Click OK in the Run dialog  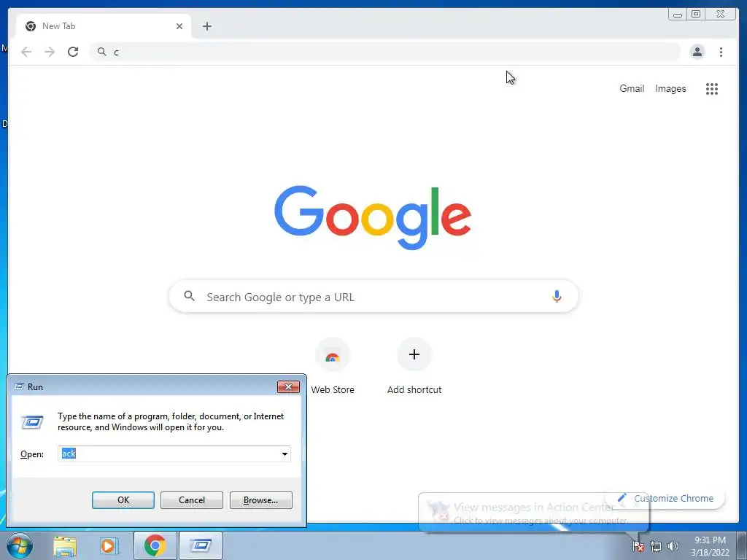[x=123, y=500]
